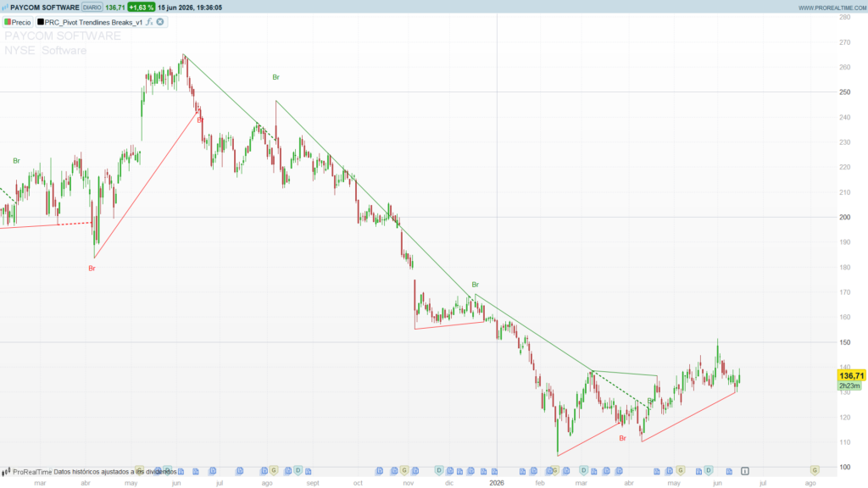868x488 pixels.
Task: Click the 150 value on the price scale
Action: click(845, 342)
